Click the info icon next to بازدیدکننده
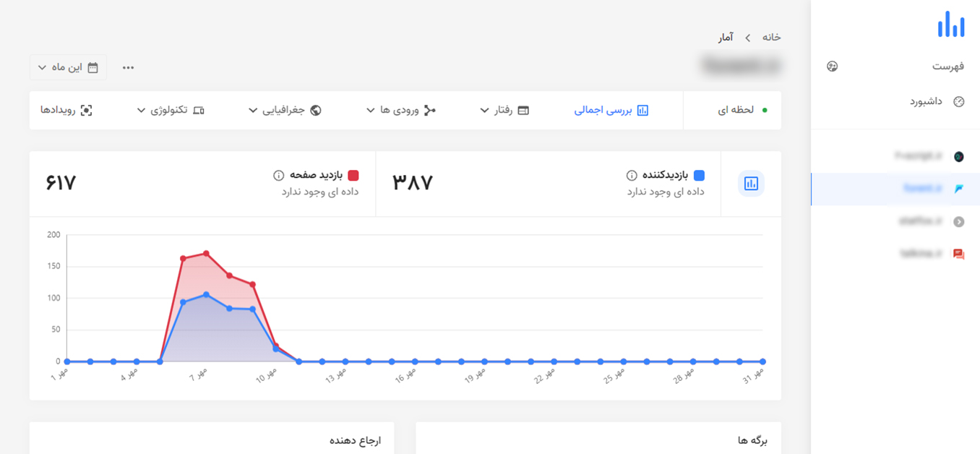 (631, 176)
